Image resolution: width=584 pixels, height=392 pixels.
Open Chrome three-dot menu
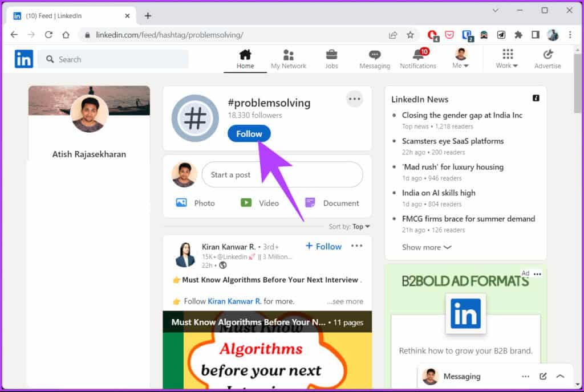(x=570, y=35)
